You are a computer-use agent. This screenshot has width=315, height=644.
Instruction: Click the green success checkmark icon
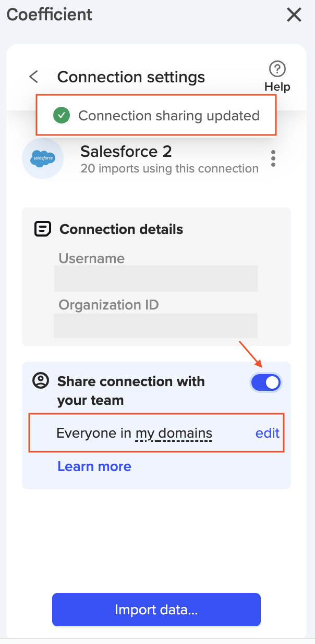point(61,115)
